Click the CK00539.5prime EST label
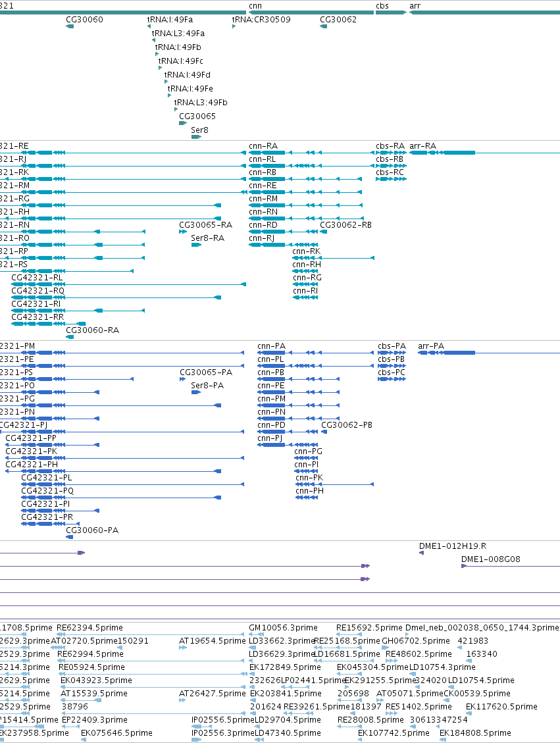The width and height of the screenshot is (560, 743). coord(477,693)
